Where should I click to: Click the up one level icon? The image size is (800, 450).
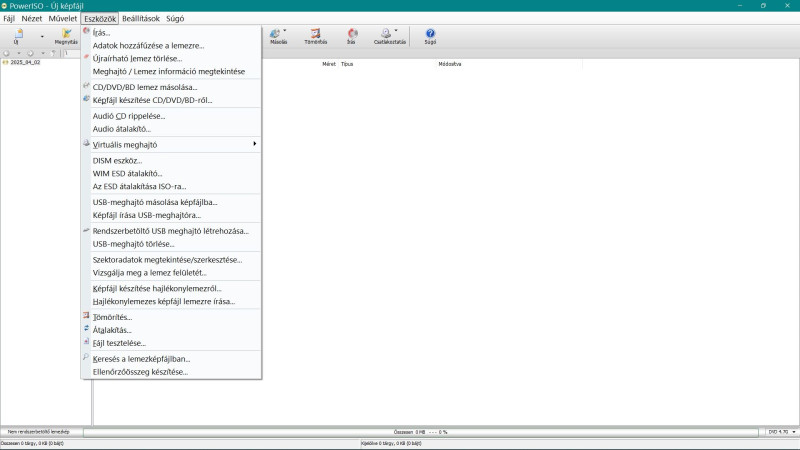pos(54,53)
